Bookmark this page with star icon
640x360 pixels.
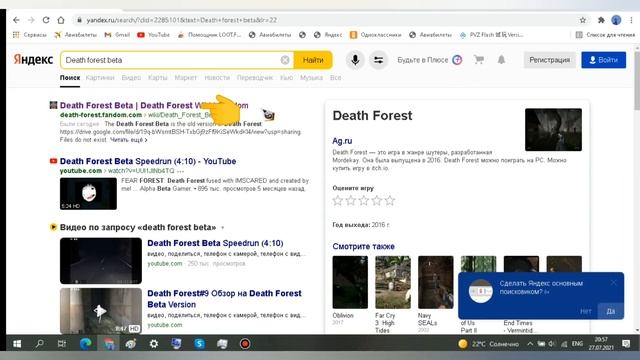(583, 20)
